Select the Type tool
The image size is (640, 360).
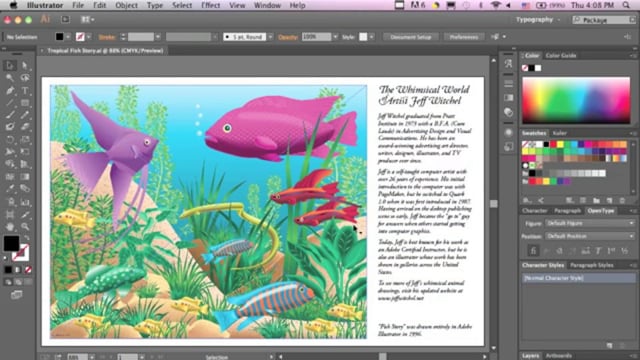25,90
